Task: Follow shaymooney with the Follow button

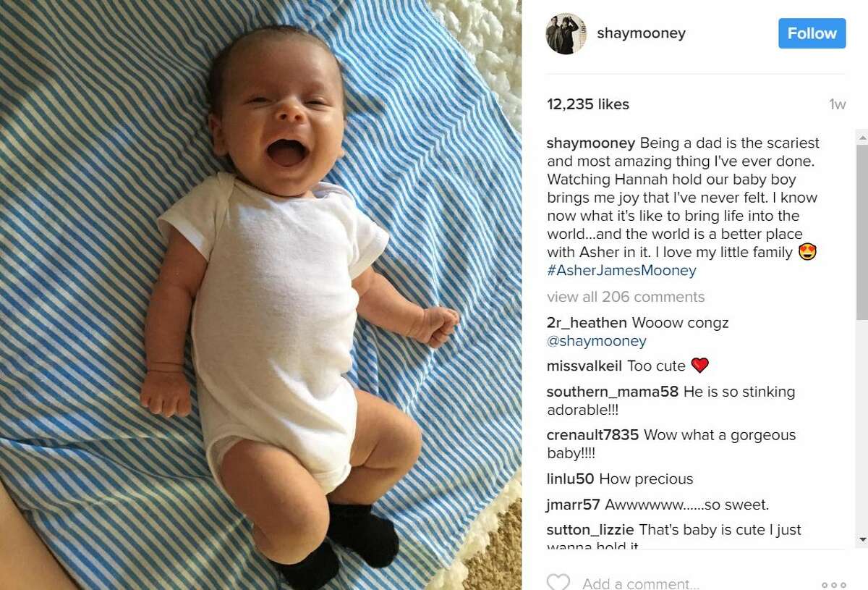Action: tap(812, 33)
